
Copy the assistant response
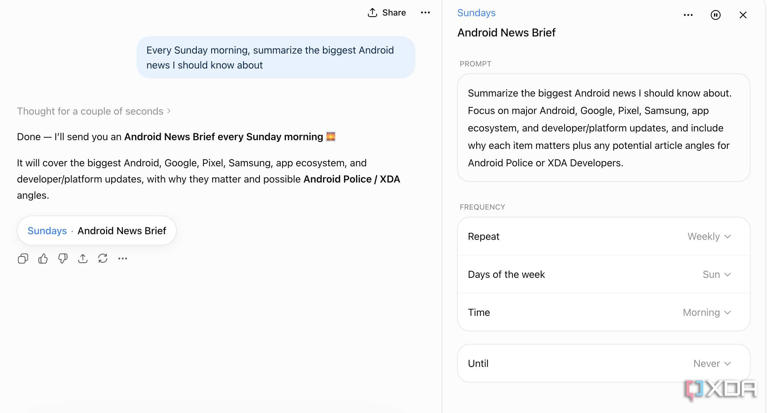[23, 259]
